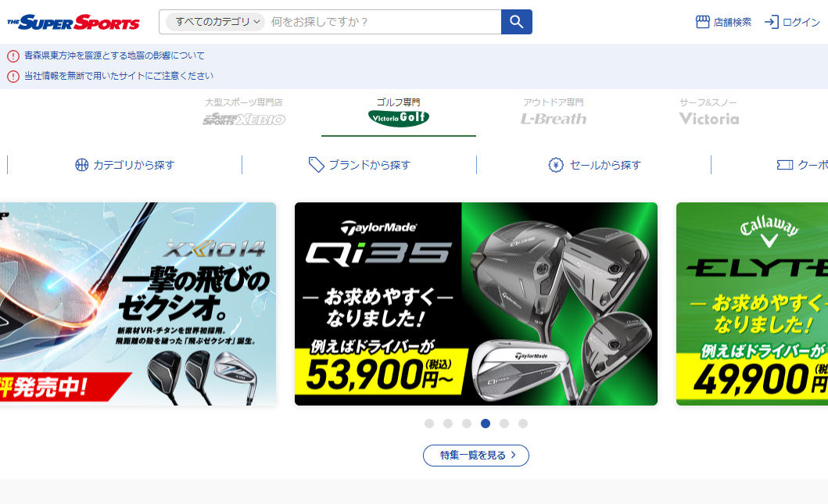Switch to the Victoria surf & snow tab
This screenshot has width=828, height=504.
click(708, 113)
